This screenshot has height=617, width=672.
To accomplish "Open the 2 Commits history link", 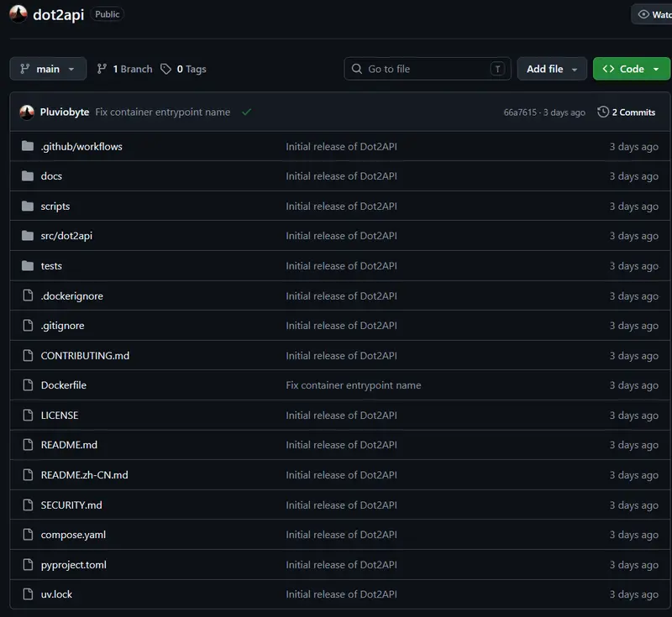I will pyautogui.click(x=627, y=112).
